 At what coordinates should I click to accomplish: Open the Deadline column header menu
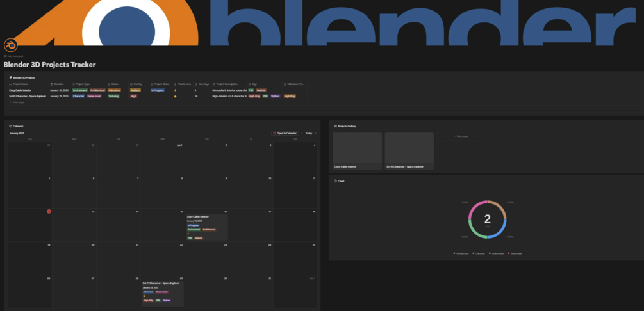click(x=60, y=84)
